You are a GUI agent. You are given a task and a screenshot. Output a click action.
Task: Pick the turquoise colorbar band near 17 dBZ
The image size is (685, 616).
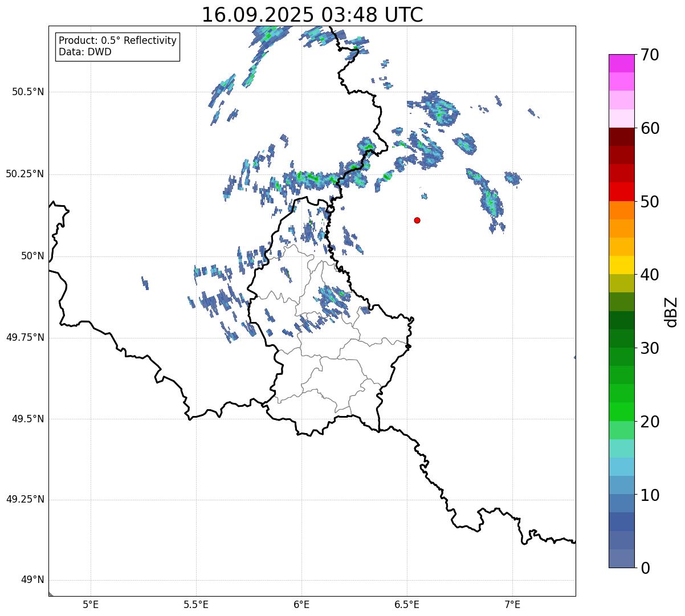coord(622,448)
